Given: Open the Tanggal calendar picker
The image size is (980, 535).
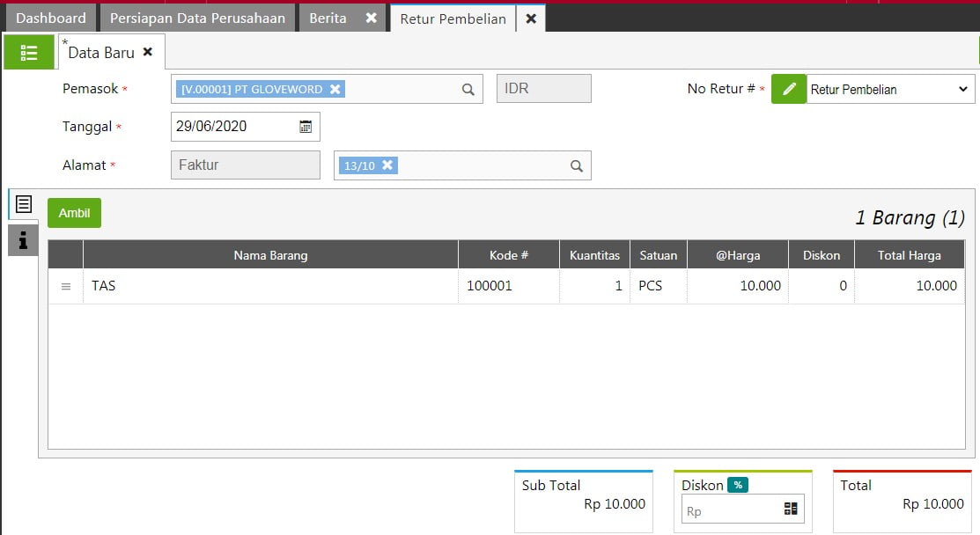Looking at the screenshot, I should tap(306, 127).
